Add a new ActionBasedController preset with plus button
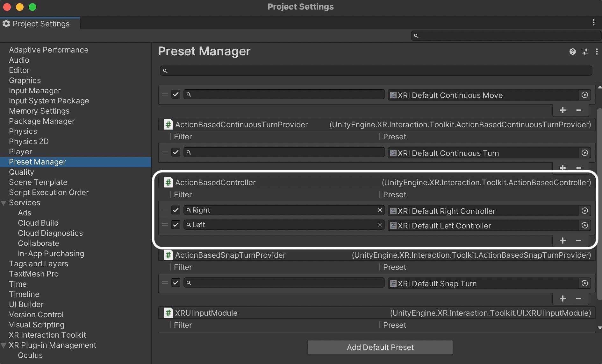Viewport: 602px width, 364px height. (x=563, y=241)
